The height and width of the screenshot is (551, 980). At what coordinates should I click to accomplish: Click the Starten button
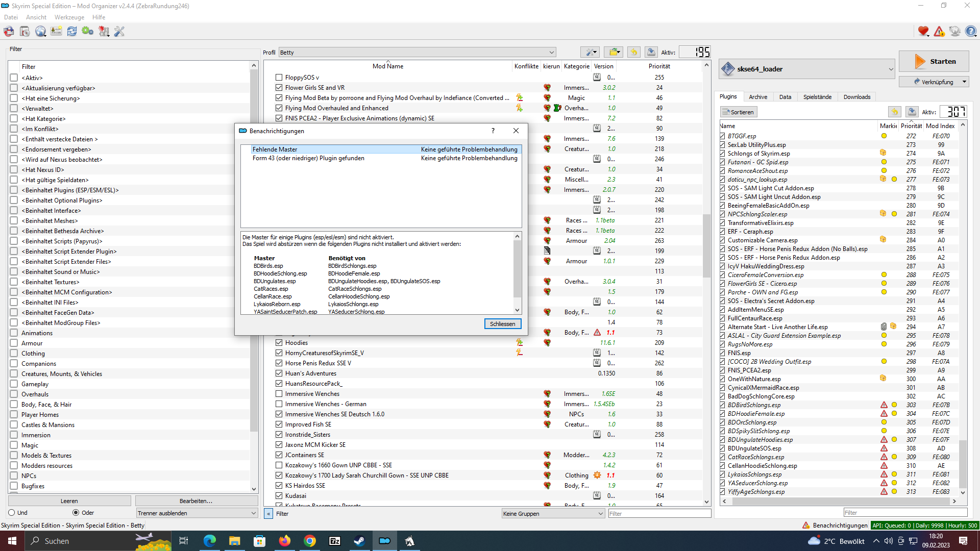click(x=934, y=62)
